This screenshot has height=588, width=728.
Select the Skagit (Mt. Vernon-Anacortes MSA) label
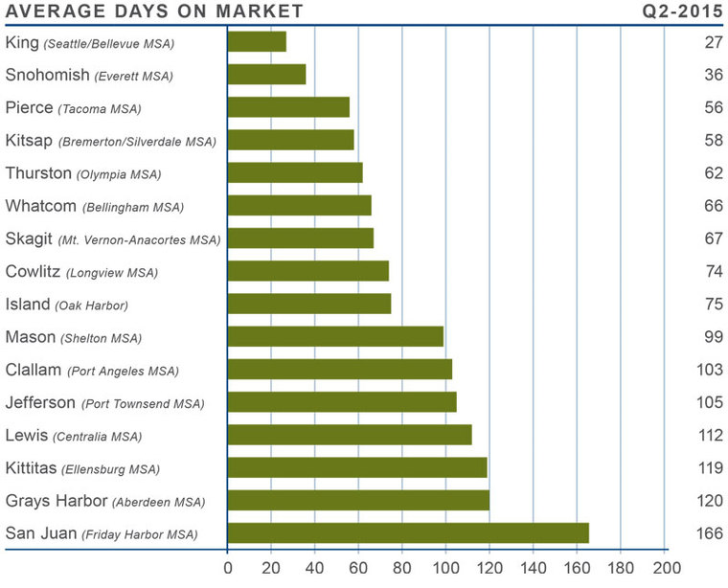click(112, 238)
